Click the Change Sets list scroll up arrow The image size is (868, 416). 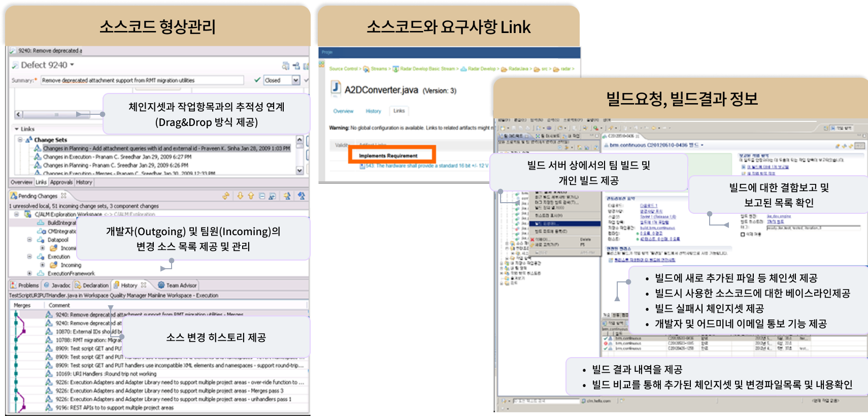(299, 139)
